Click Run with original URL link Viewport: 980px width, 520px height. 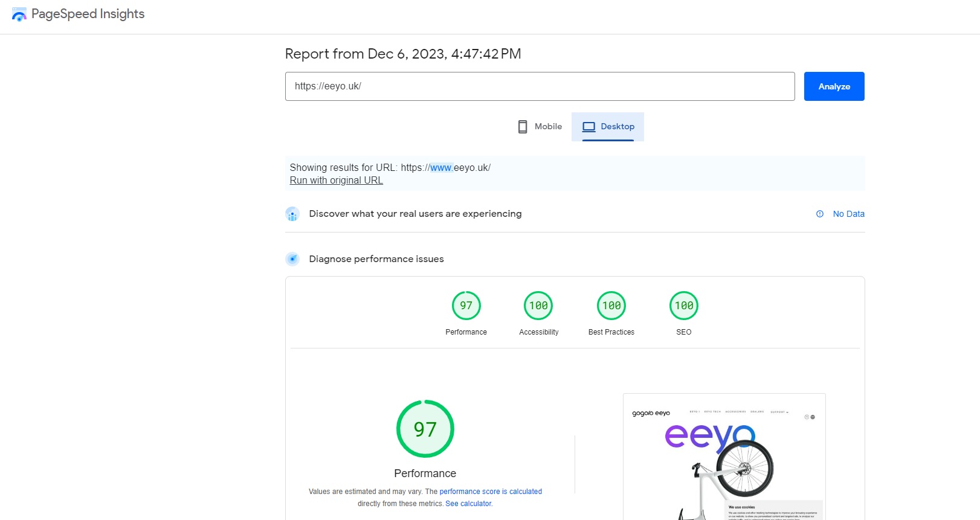pos(336,180)
